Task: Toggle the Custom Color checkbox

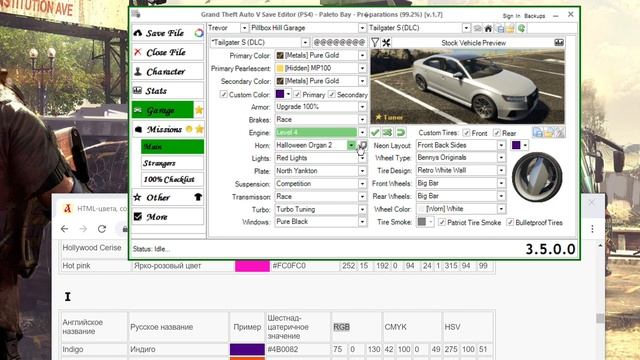Action: pos(223,94)
